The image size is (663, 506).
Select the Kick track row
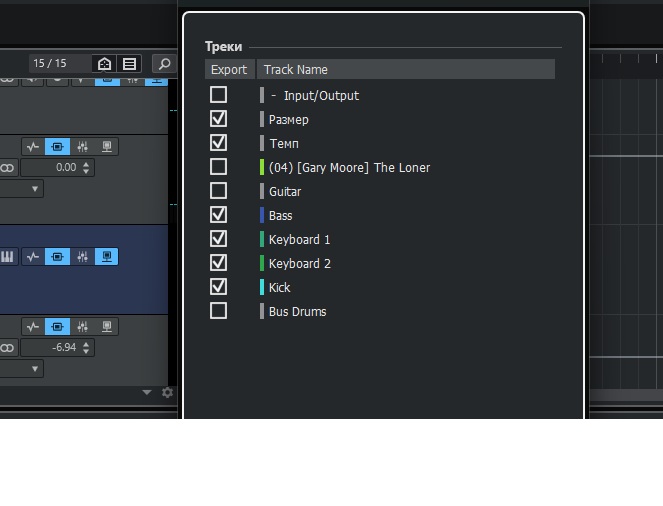[279, 288]
